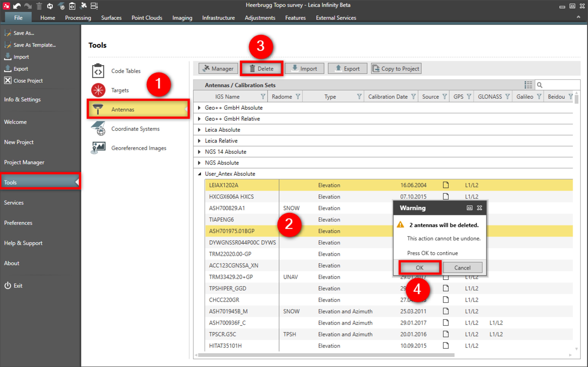
Task: Switch to the Infrastructure tab
Action: click(218, 18)
